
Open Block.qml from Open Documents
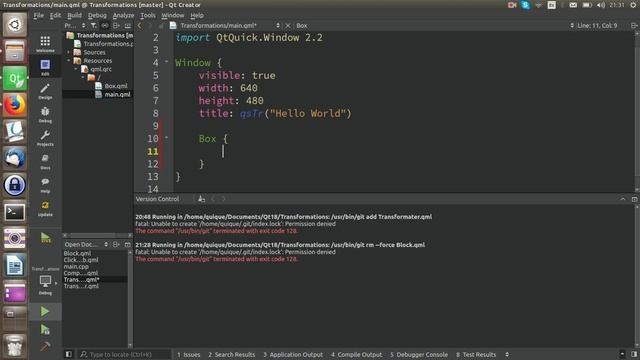click(x=77, y=253)
